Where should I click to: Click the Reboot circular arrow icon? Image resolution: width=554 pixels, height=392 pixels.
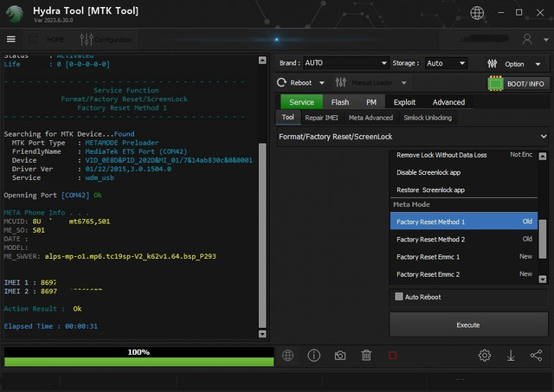pyautogui.click(x=281, y=82)
